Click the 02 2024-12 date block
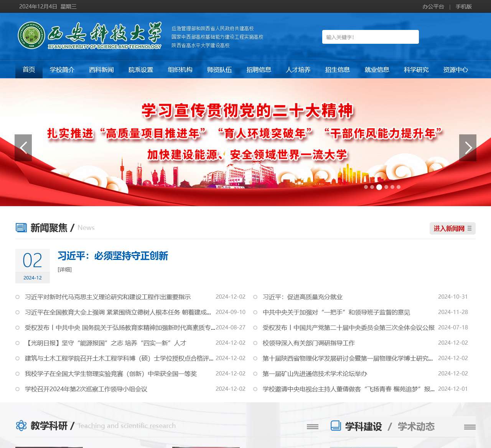491x448 pixels. [33, 266]
